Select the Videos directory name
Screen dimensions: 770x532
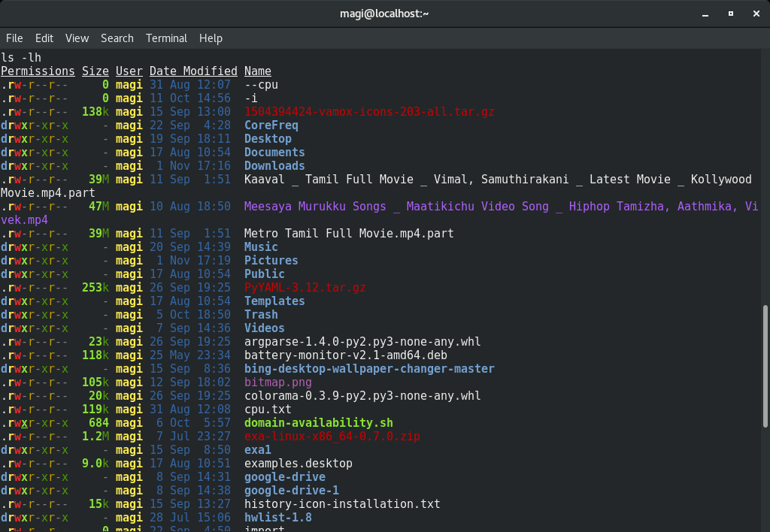[x=265, y=328]
